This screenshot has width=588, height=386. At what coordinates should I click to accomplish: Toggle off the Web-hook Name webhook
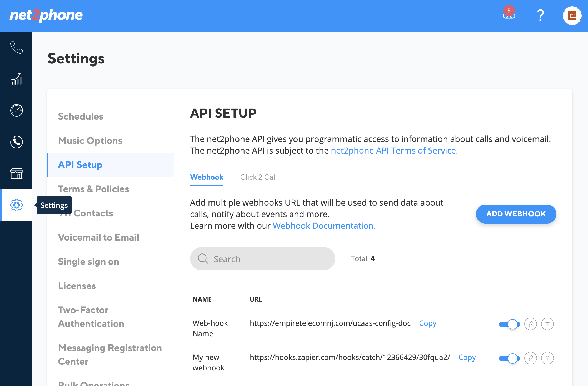509,324
